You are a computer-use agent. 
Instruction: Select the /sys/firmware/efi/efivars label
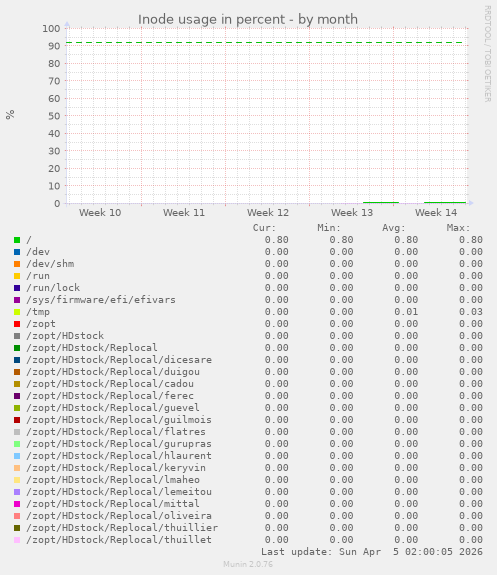pos(101,300)
